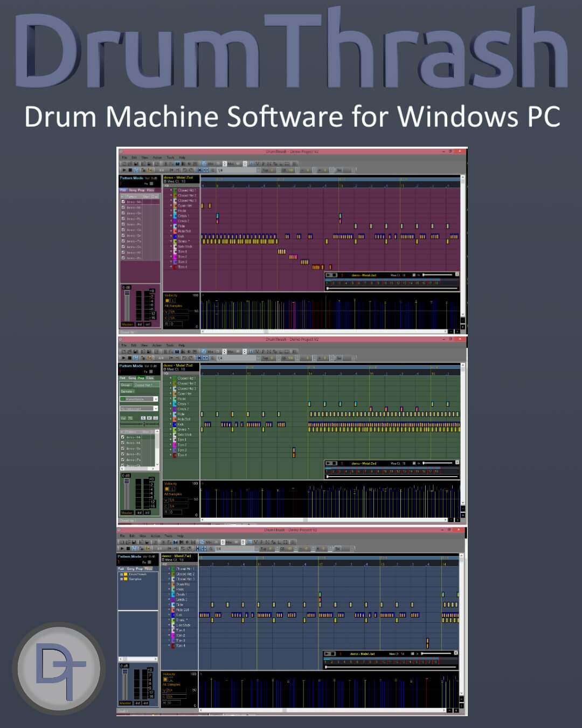This screenshot has width=582, height=728.
Task: Toggle the first pattern checkbox in the green window
Action: click(x=123, y=437)
